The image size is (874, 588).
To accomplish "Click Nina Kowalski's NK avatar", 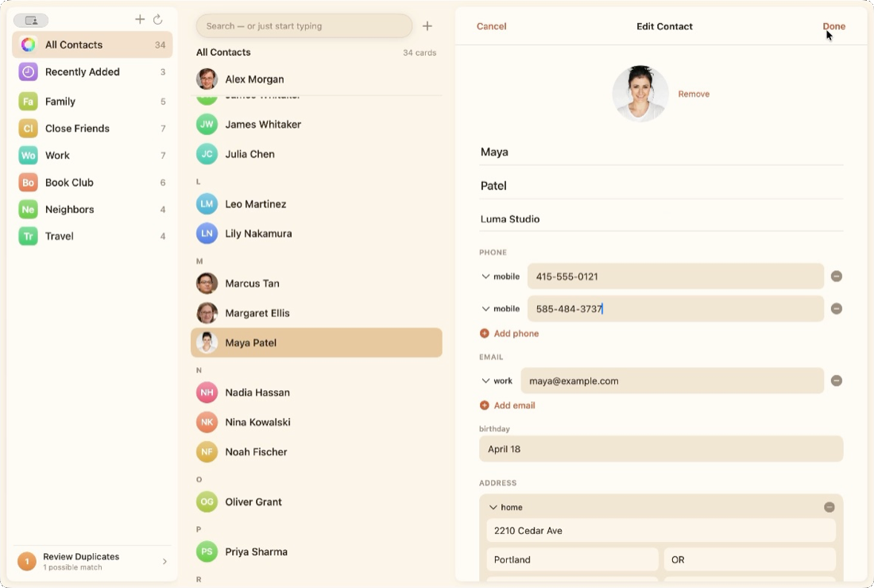I will 207,422.
